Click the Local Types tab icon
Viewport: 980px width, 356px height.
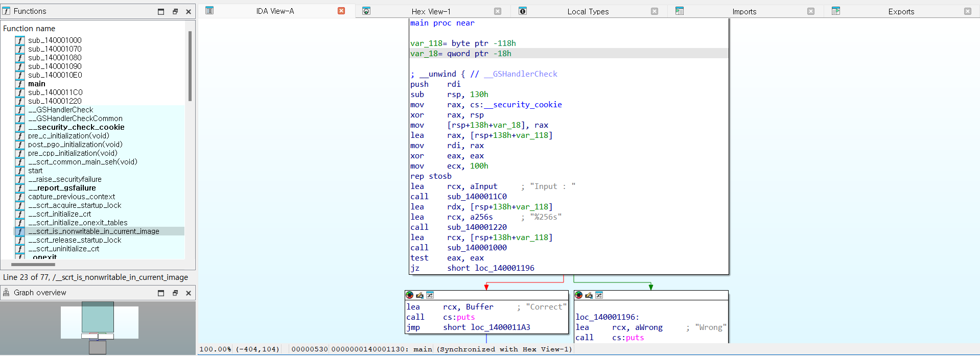pyautogui.click(x=523, y=11)
